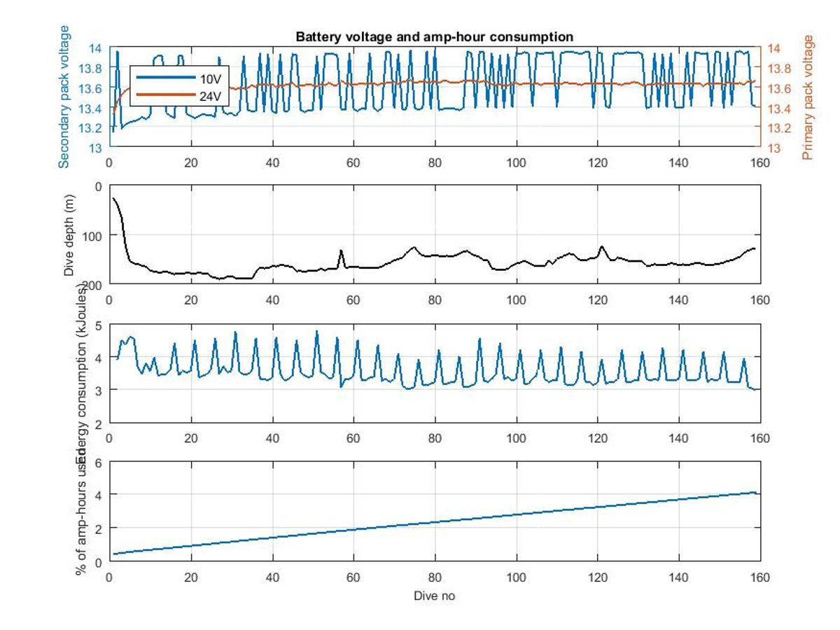Click the 'Dive no' x-axis label
840x630 pixels.
click(435, 596)
